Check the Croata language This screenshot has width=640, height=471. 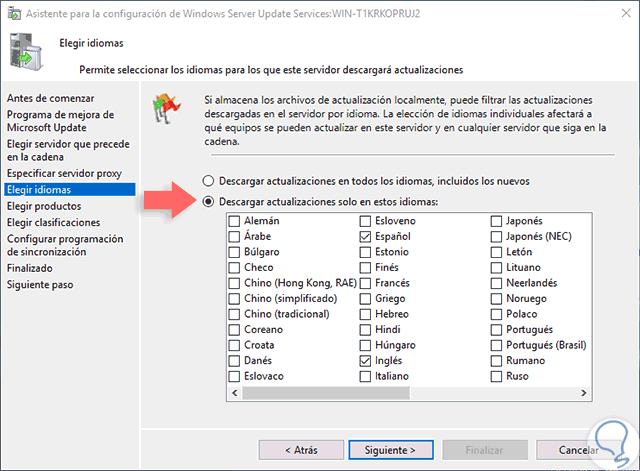(234, 345)
